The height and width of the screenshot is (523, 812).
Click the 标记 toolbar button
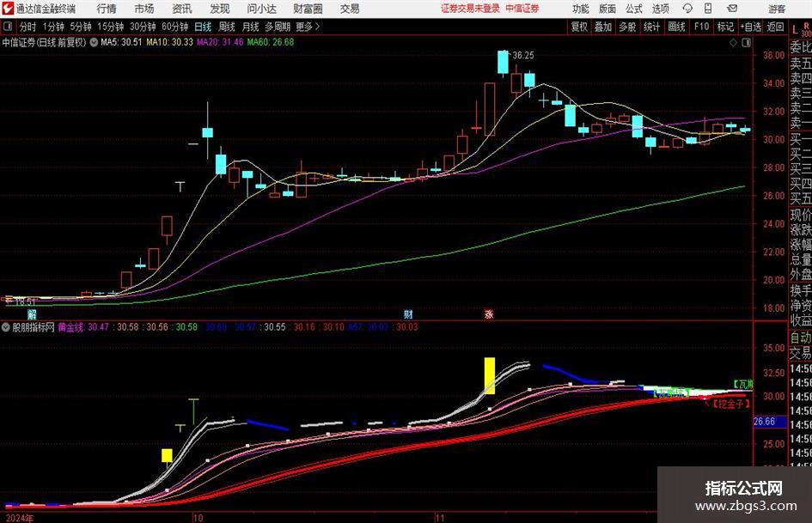[725, 27]
